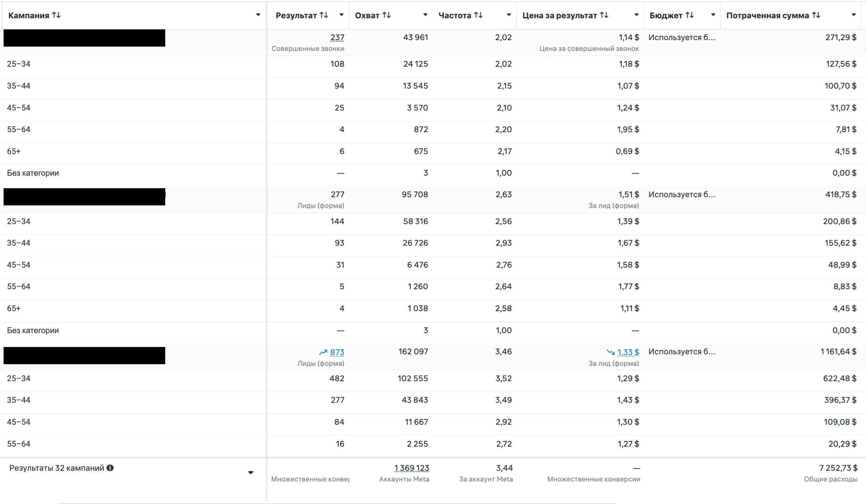Open Цена за результат column dropdown

(636, 15)
